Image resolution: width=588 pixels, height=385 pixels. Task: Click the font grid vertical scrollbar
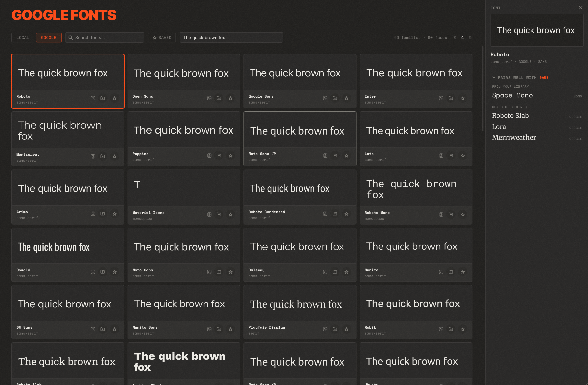[x=482, y=89]
